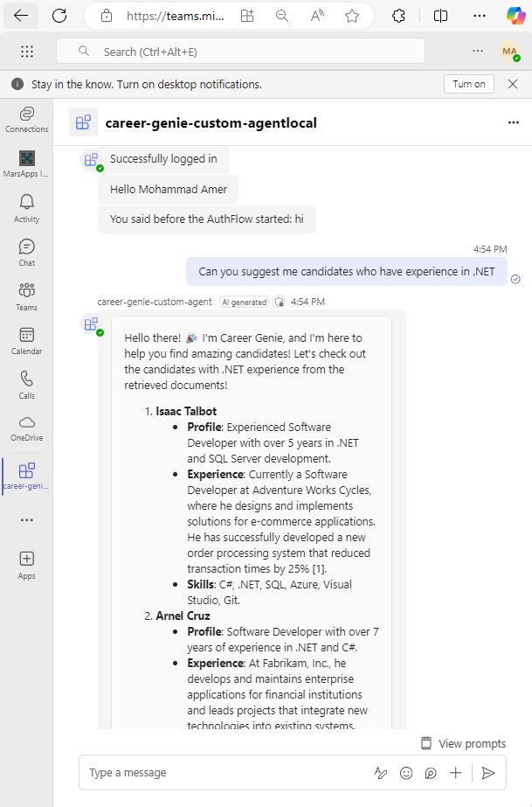The height and width of the screenshot is (807, 532).
Task: Turn on desktop notifications
Action: point(469,84)
